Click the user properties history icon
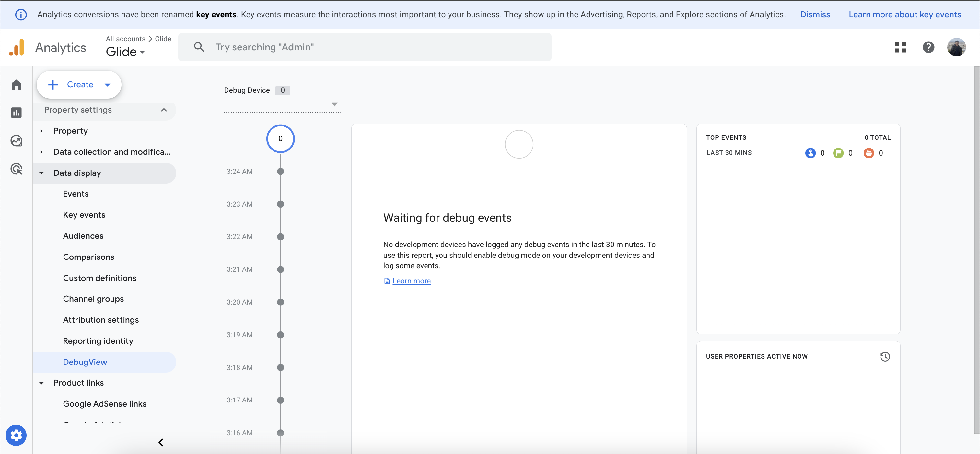 pos(884,357)
